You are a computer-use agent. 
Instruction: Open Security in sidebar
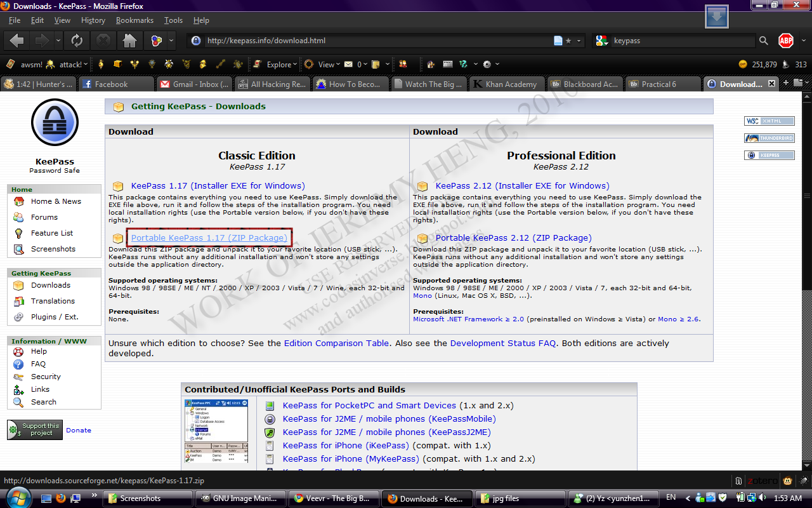point(46,377)
